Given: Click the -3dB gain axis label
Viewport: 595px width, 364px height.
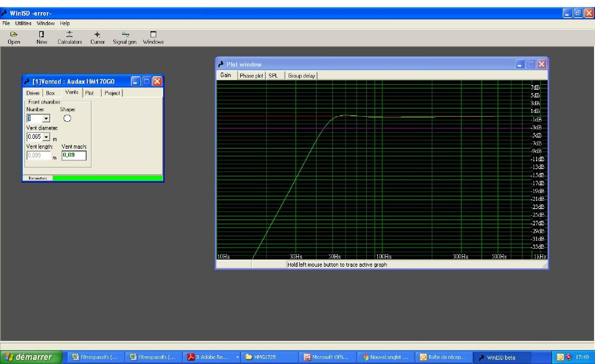Looking at the screenshot, I should tap(536, 127).
